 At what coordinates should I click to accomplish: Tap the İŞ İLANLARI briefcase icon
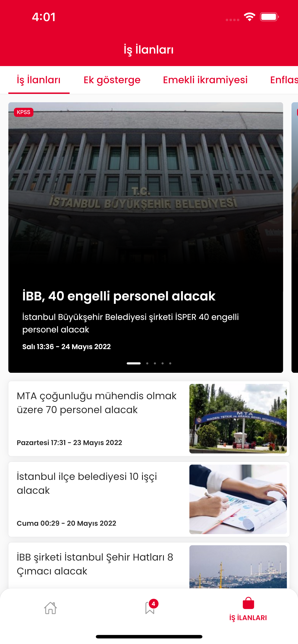(x=248, y=603)
